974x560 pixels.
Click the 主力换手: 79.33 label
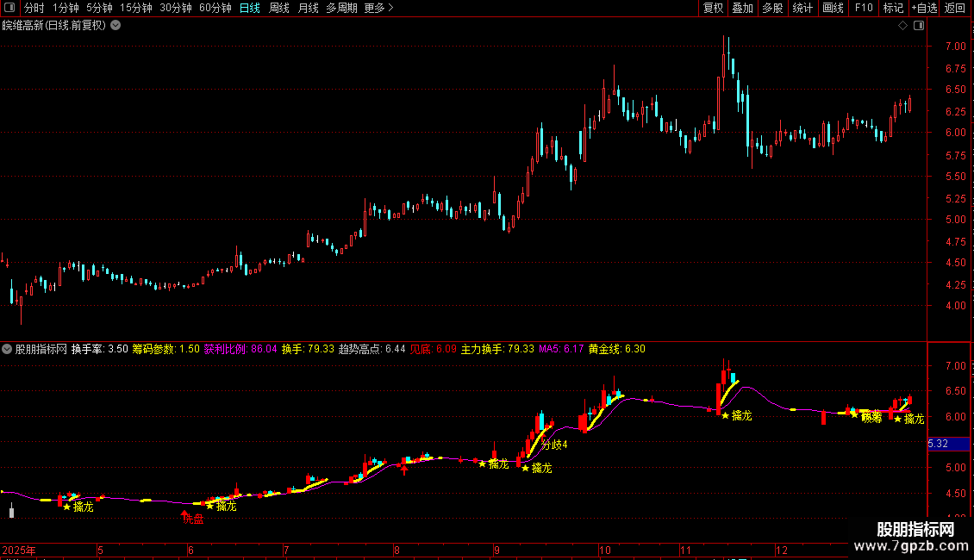(497, 349)
